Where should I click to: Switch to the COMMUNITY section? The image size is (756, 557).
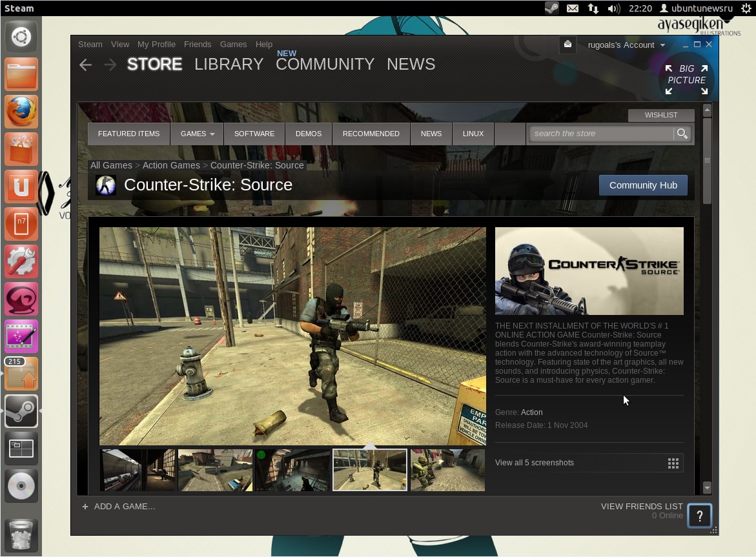(x=325, y=64)
